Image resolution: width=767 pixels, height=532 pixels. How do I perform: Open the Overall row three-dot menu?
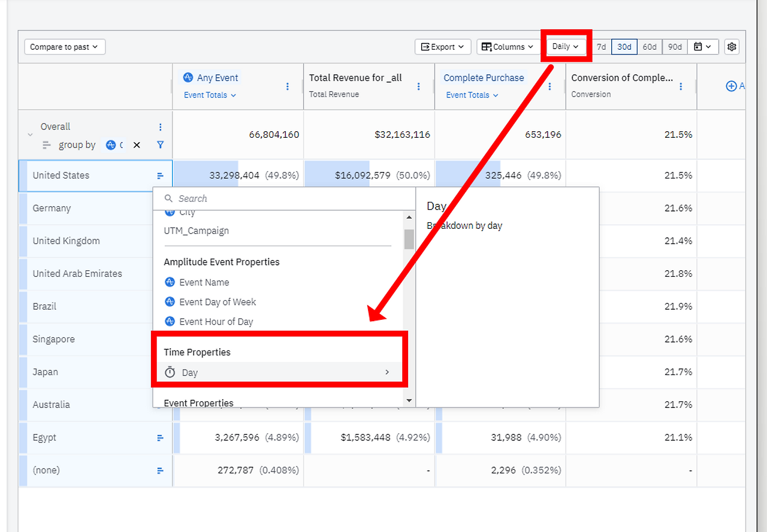click(160, 127)
